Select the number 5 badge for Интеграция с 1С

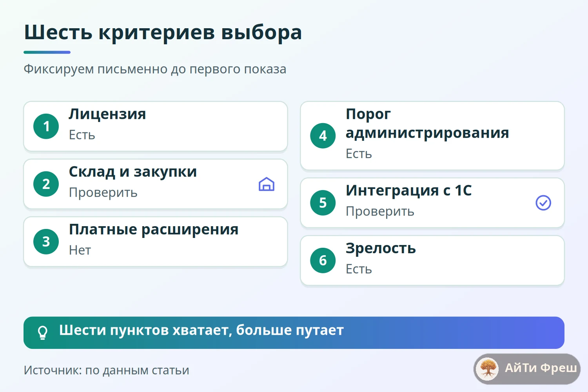click(x=323, y=203)
